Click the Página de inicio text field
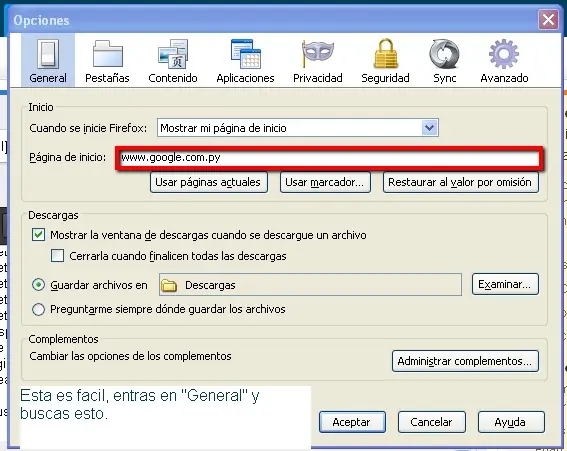Image resolution: width=567 pixels, height=451 pixels. (x=329, y=158)
